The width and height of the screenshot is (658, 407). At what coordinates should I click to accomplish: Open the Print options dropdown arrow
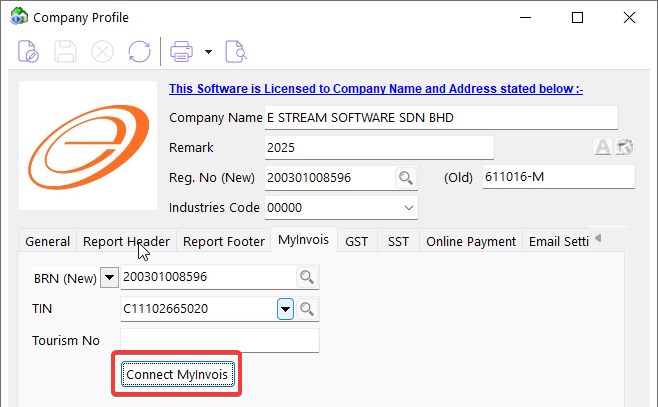point(208,51)
